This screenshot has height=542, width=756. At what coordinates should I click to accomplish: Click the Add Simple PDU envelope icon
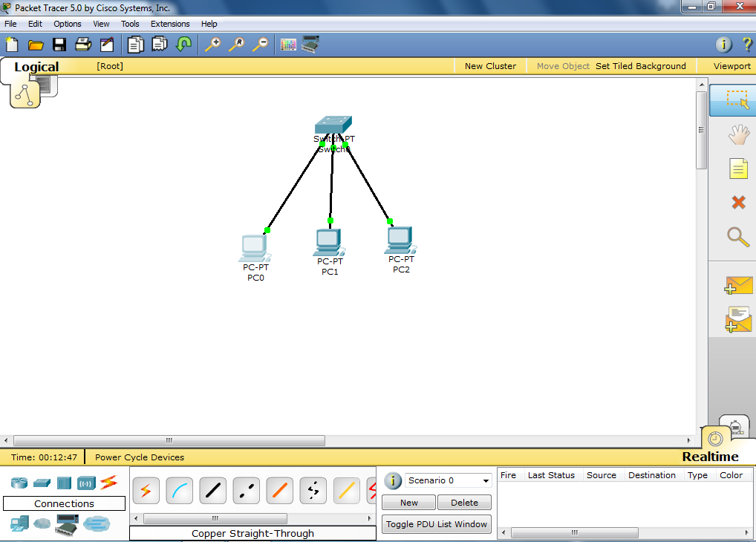click(x=738, y=285)
